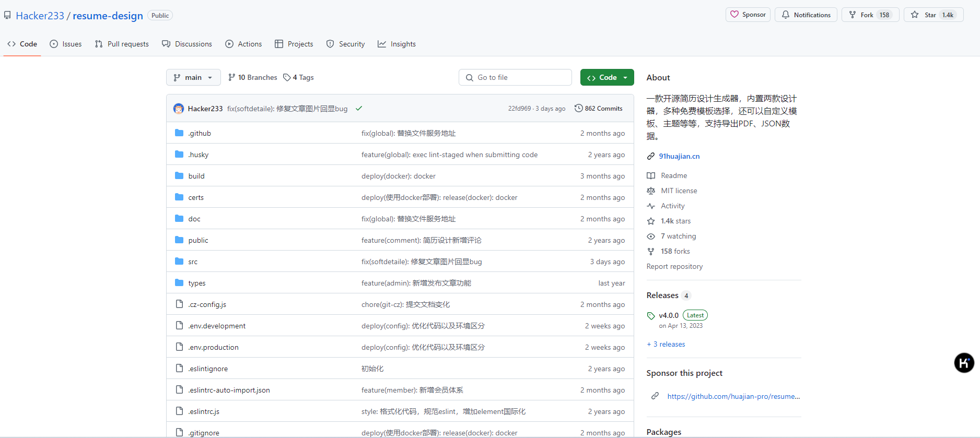This screenshot has height=438, width=980.
Task: Open the .env.production file
Action: point(213,347)
